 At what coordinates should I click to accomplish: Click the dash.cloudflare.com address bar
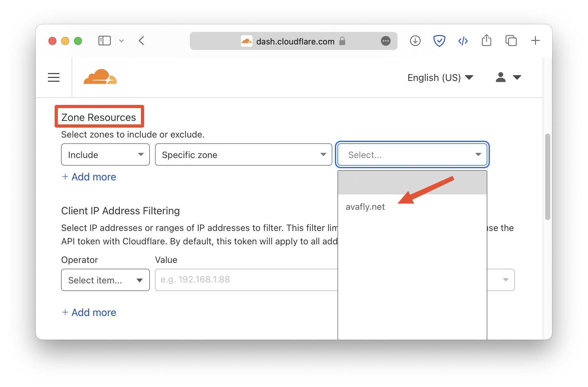293,41
